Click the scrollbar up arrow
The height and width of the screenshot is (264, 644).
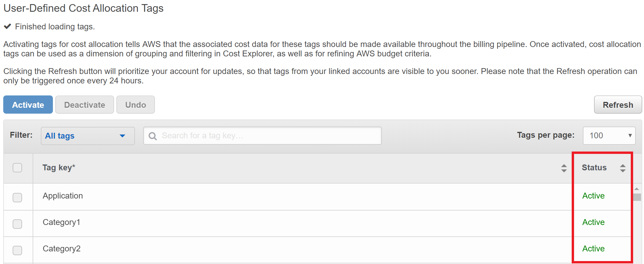click(x=637, y=189)
